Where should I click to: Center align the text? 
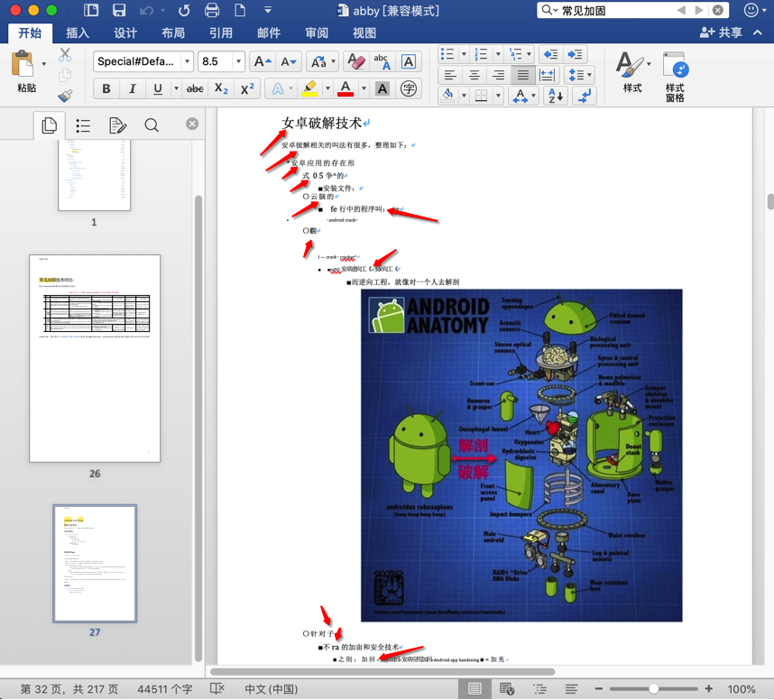475,75
